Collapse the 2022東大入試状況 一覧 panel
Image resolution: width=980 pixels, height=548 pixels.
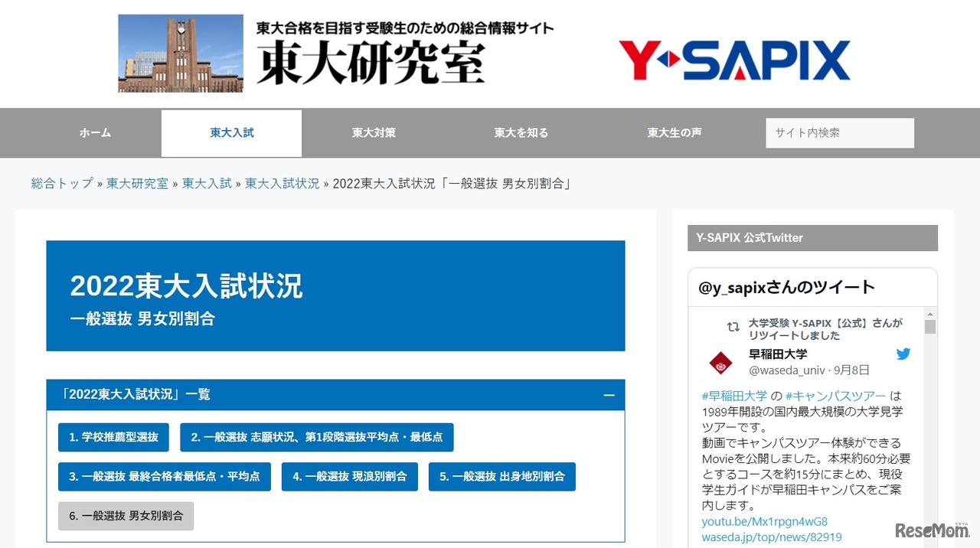[609, 395]
